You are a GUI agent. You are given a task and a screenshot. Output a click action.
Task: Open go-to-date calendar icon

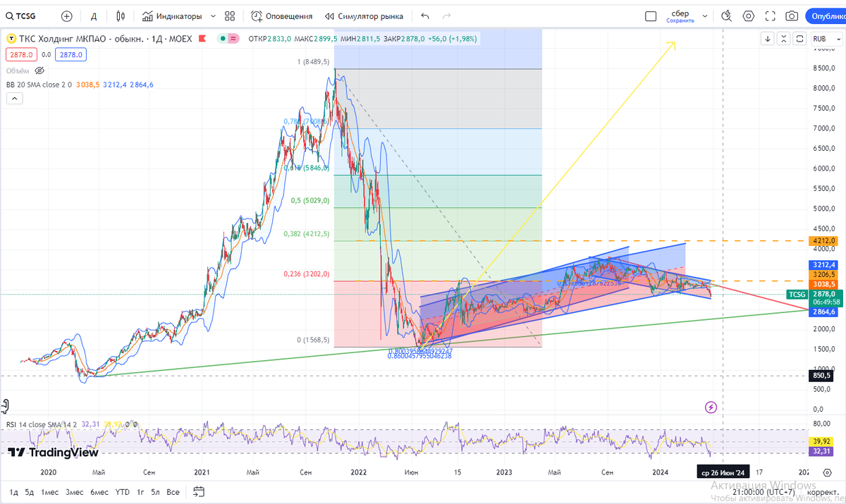(198, 492)
